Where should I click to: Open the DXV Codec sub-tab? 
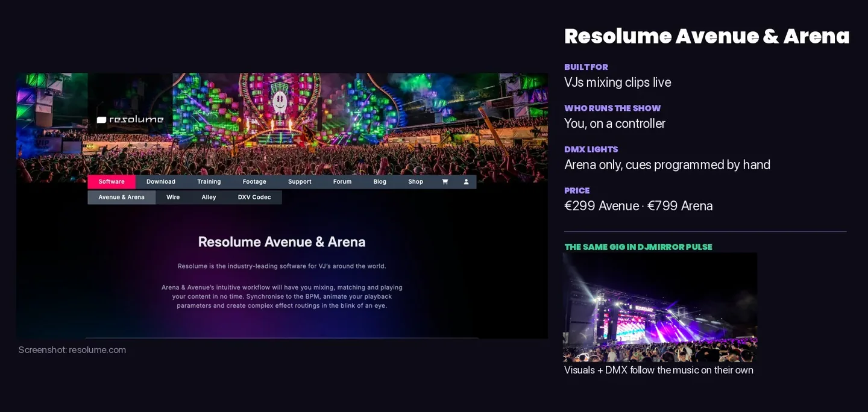tap(254, 197)
